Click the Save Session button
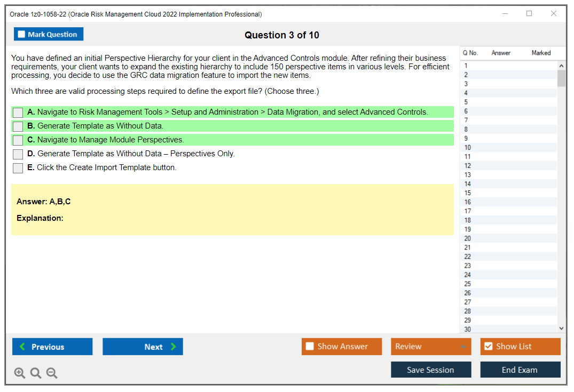The image size is (574, 392). [431, 369]
